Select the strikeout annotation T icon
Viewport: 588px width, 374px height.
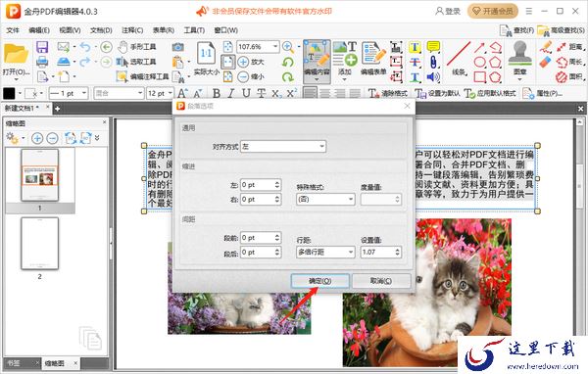(415, 62)
